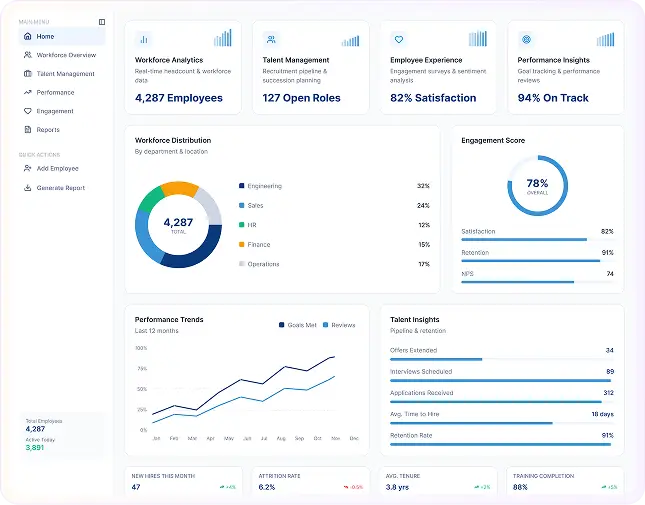The height and width of the screenshot is (505, 645).
Task: Click the Engineering dark blue legend swatch
Action: (241, 186)
